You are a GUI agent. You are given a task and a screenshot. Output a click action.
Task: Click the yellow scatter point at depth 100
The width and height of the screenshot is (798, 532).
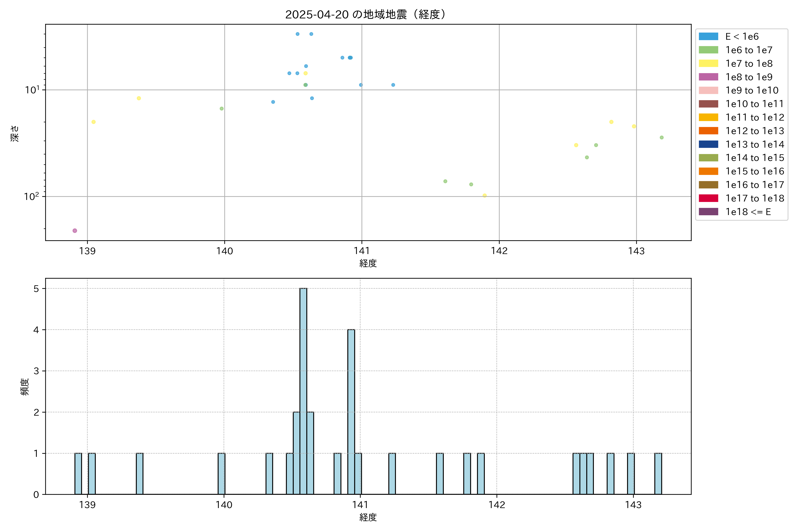[x=485, y=196]
